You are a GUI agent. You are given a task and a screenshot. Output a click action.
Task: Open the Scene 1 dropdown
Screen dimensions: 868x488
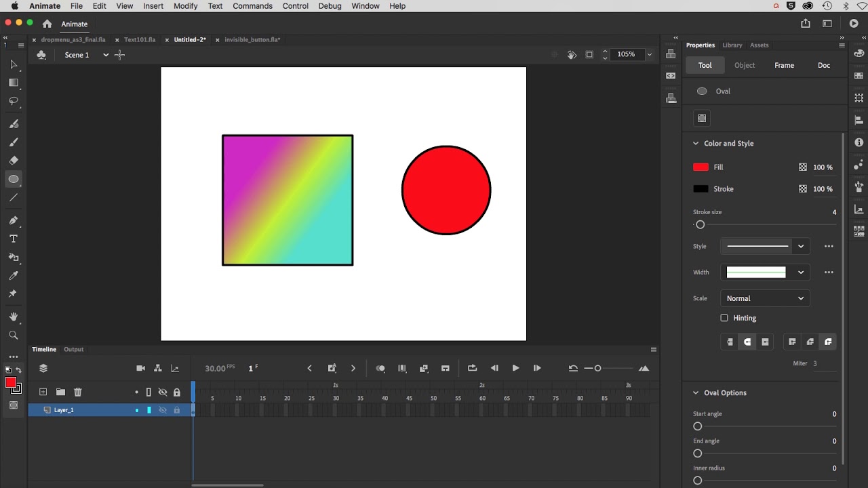(x=106, y=55)
